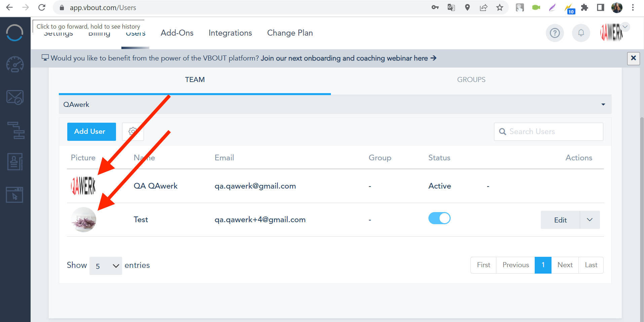Close the webinar banner with X
Screen dimensions: 644x322
coord(633,58)
